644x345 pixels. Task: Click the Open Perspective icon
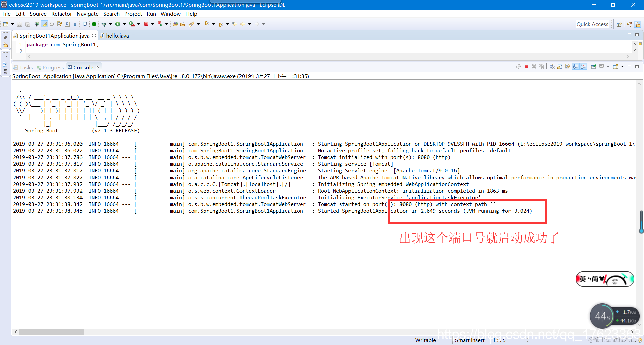pyautogui.click(x=619, y=24)
